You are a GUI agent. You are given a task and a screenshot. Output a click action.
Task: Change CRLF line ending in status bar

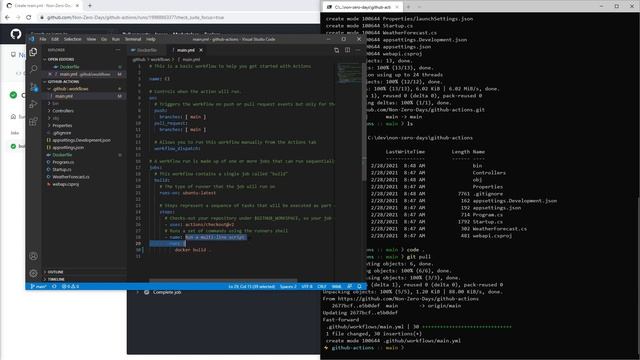[x=322, y=287]
